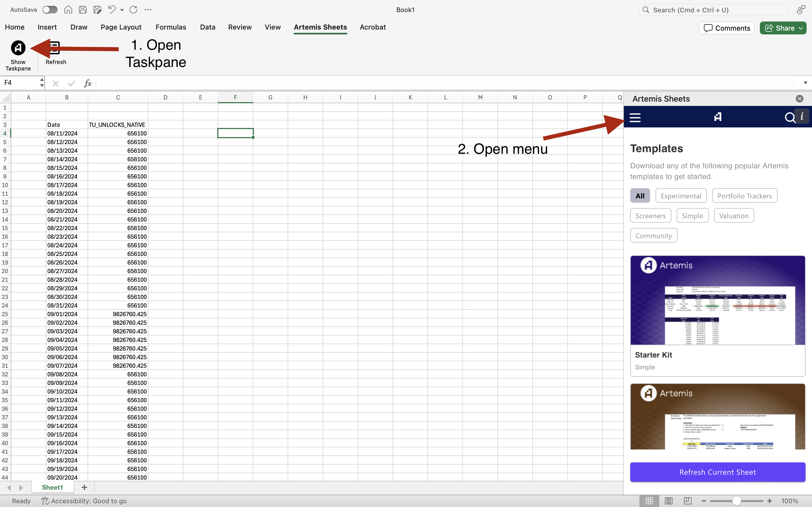Viewport: 812px width, 507px height.
Task: Select the Simple filter chip
Action: (692, 216)
